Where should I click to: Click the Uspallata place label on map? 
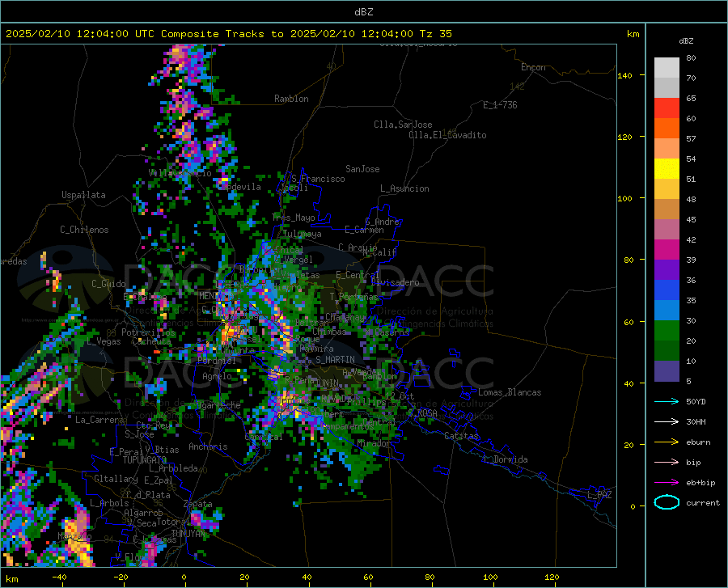[x=83, y=195]
